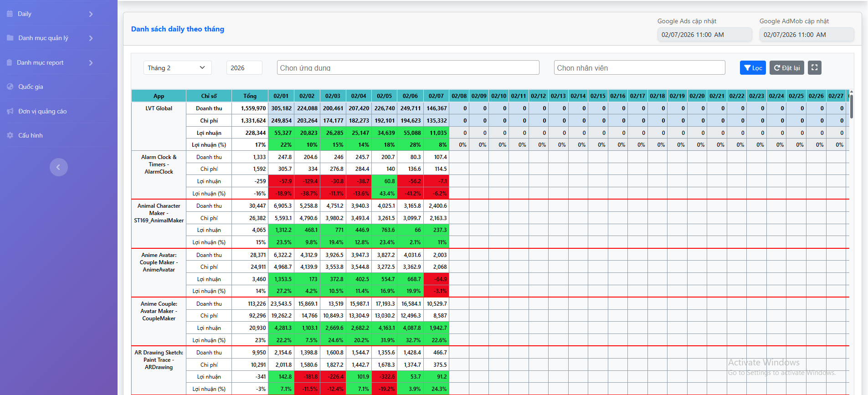Collapse sidebar using the round arrow button
The height and width of the screenshot is (395, 868).
(58, 167)
